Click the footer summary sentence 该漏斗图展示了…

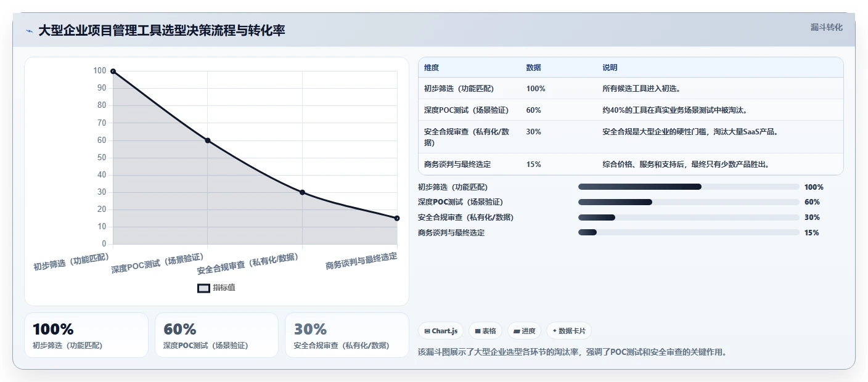[x=572, y=352]
